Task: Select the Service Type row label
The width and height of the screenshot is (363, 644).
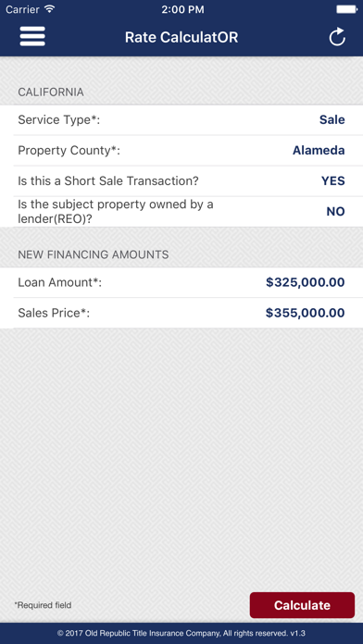Action: point(58,120)
